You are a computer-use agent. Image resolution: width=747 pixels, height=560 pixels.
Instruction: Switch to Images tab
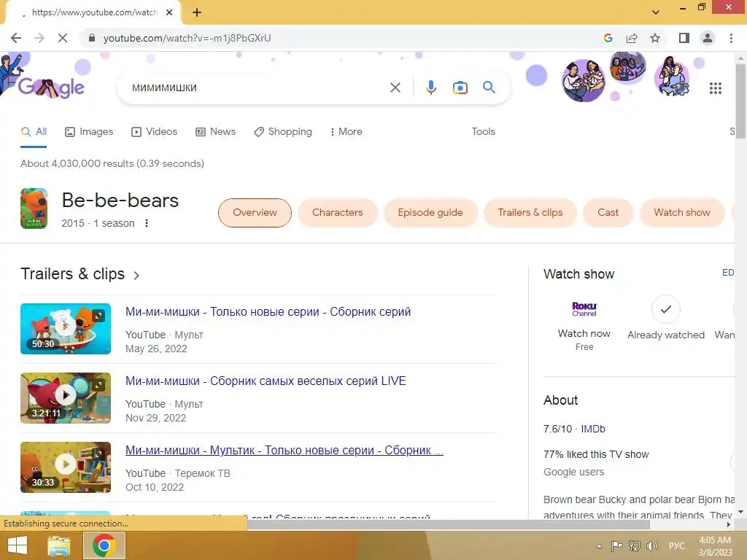(89, 132)
